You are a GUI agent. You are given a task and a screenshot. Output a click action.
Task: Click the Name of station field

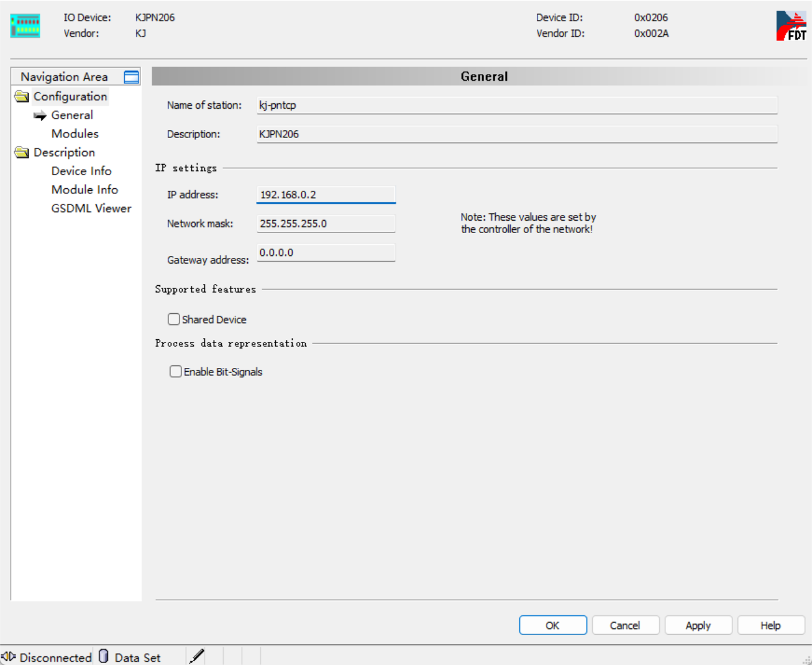tap(517, 105)
